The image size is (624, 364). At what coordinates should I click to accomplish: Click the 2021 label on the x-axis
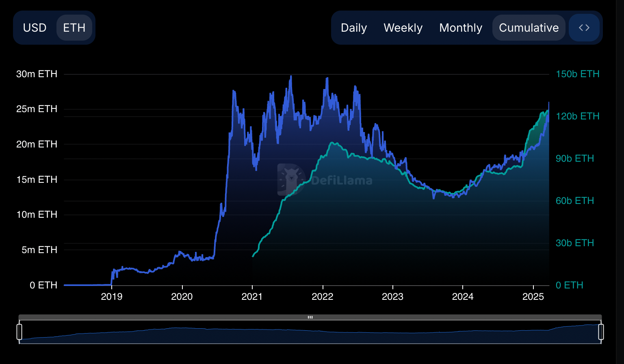(252, 297)
